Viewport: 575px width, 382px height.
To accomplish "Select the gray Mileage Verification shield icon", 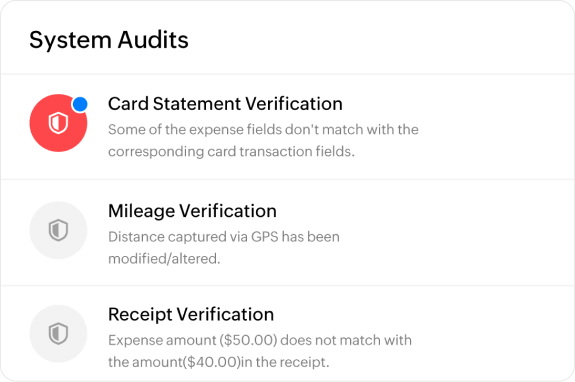I will pos(58,230).
